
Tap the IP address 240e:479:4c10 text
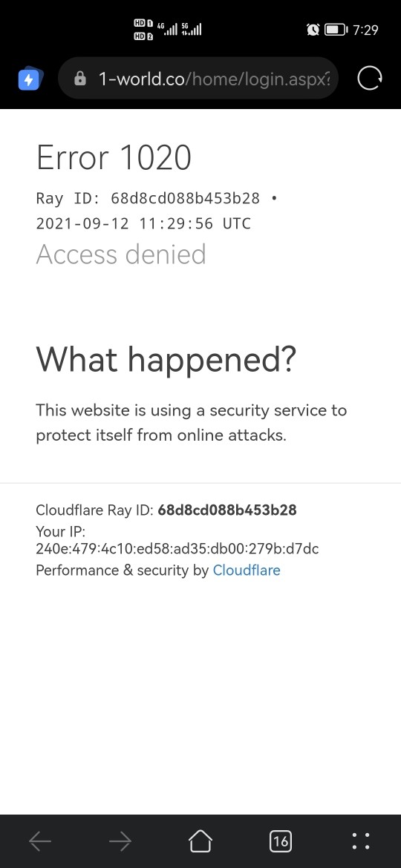177,549
